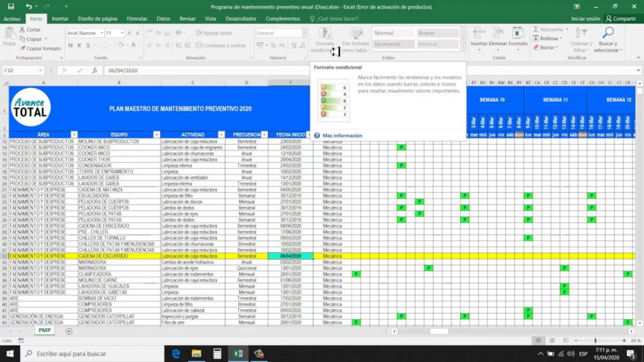The width and height of the screenshot is (644, 362).
Task: Open the Arial Narrow font dropdown
Action: [102, 33]
